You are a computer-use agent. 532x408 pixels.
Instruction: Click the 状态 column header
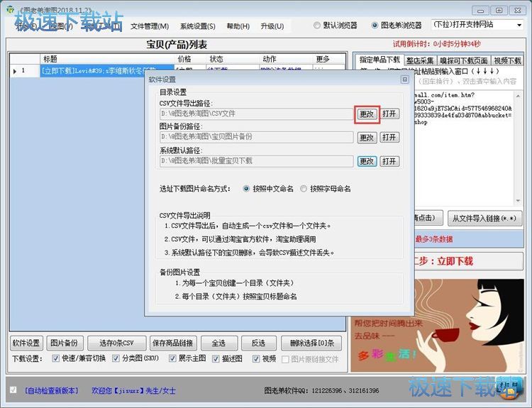(x=233, y=59)
